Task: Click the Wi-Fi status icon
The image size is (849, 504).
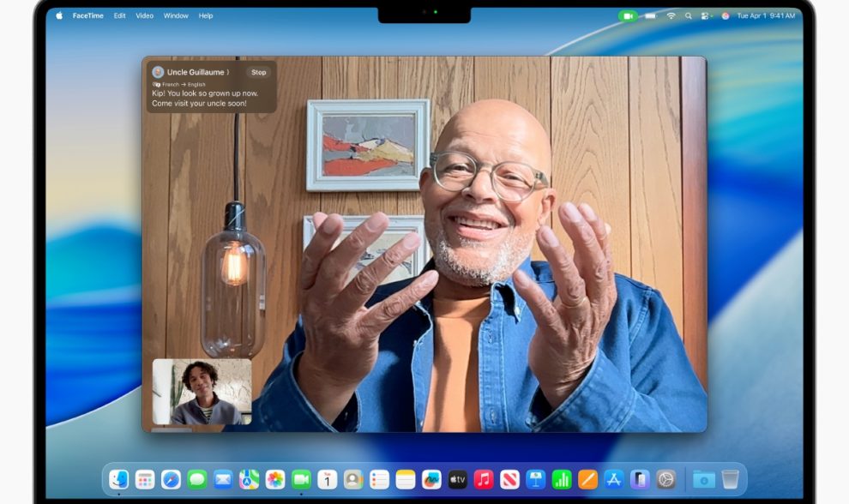Action: pos(671,15)
